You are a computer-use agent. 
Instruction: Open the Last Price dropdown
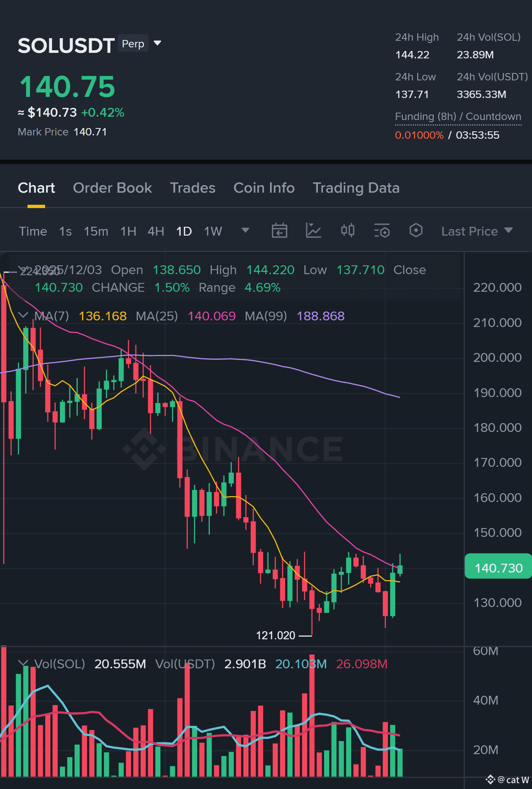(477, 231)
